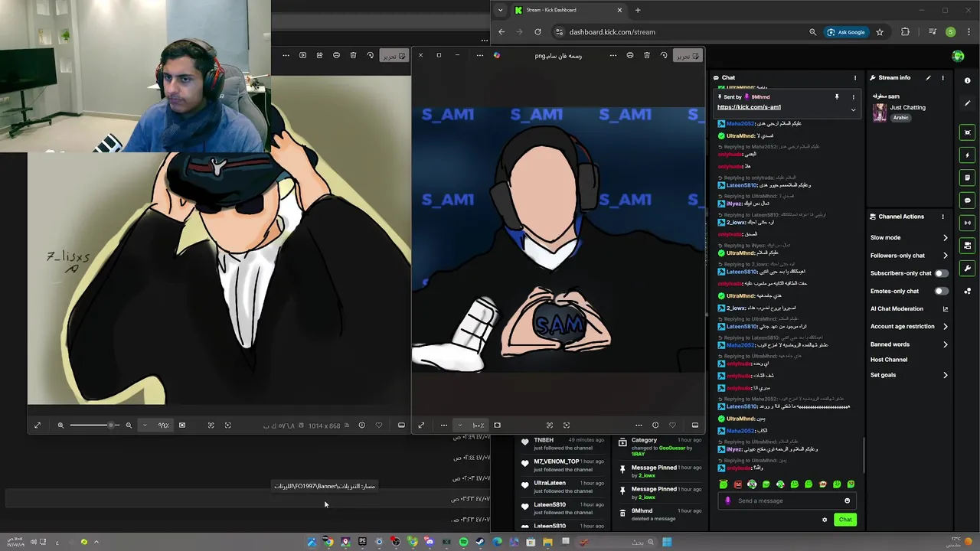Click the Edit (تحرير) button in the left photo viewer
This screenshot has height=551, width=980.
393,55
